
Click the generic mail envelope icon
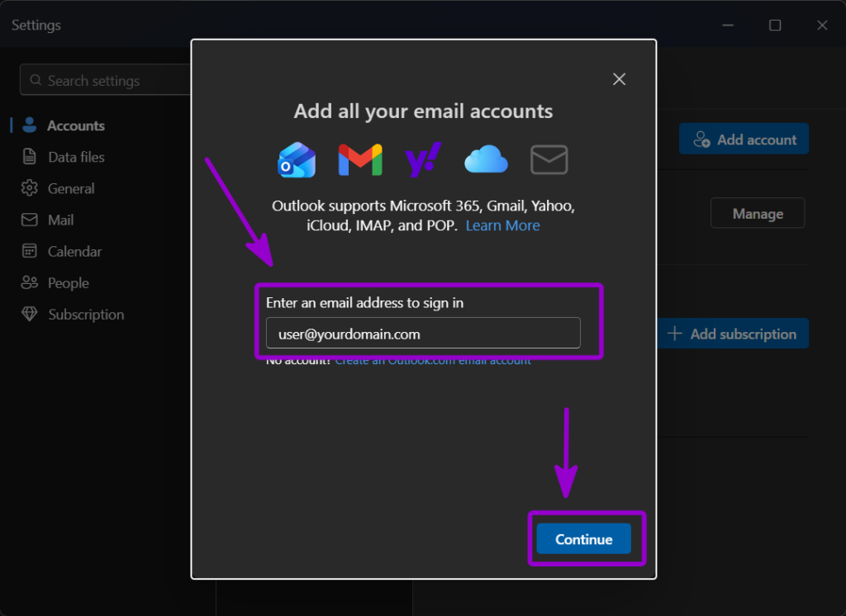coord(549,159)
